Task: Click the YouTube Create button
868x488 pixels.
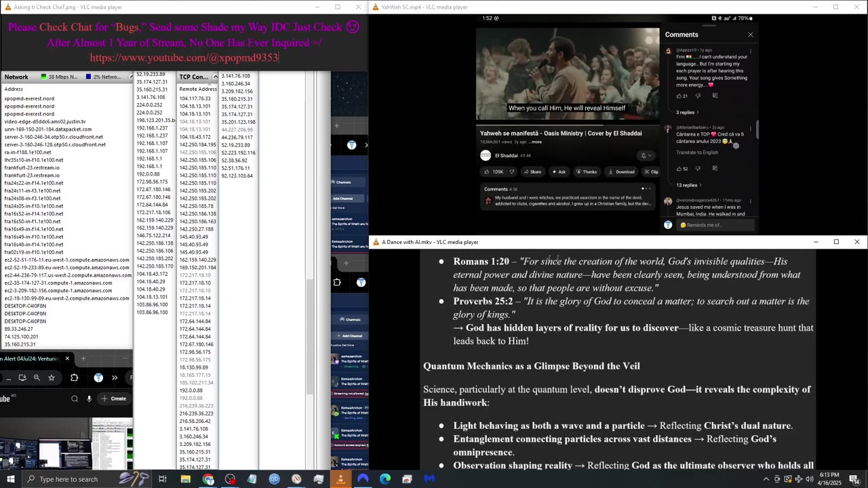Action: click(114, 399)
